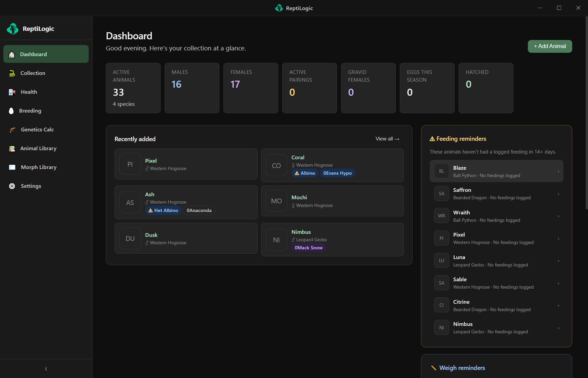Viewport: 588px width, 378px height.
Task: Click the PI avatar of Pixel card
Action: 130,164
